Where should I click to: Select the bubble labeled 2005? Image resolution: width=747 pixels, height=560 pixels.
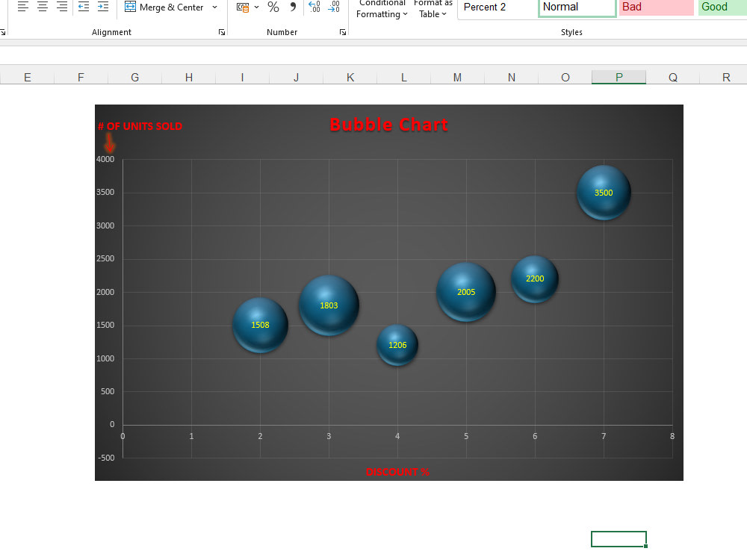coord(466,292)
